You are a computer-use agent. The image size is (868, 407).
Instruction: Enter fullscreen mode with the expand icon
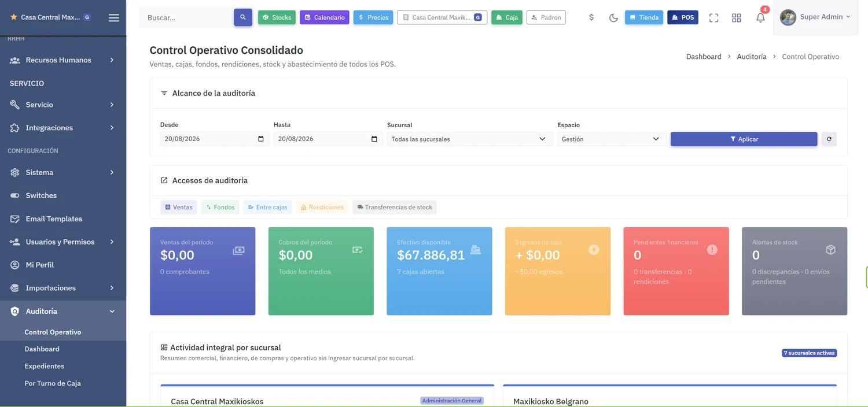pos(713,17)
